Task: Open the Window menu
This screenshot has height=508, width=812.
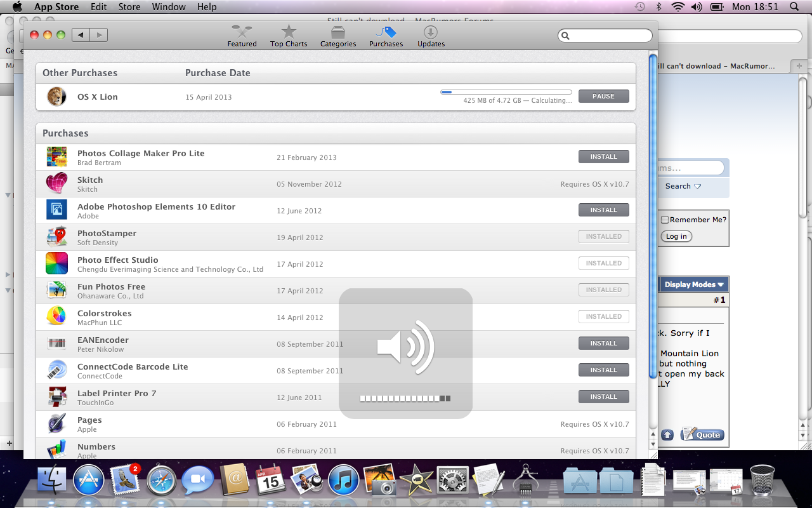Action: (169, 7)
